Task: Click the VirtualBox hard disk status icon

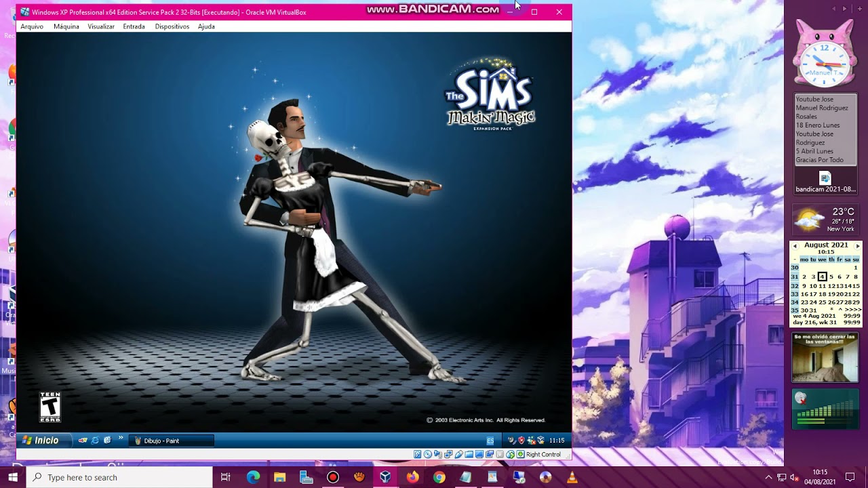Action: click(x=417, y=454)
